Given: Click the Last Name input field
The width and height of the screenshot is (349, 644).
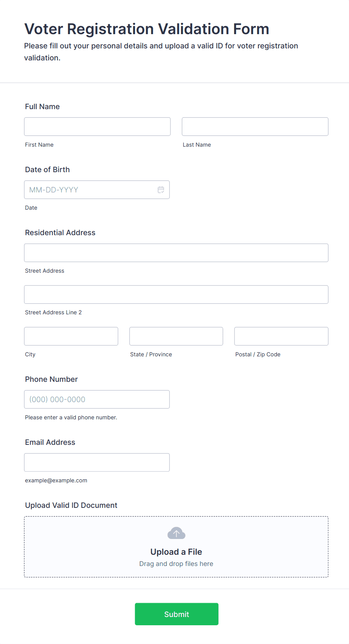Looking at the screenshot, I should [255, 127].
